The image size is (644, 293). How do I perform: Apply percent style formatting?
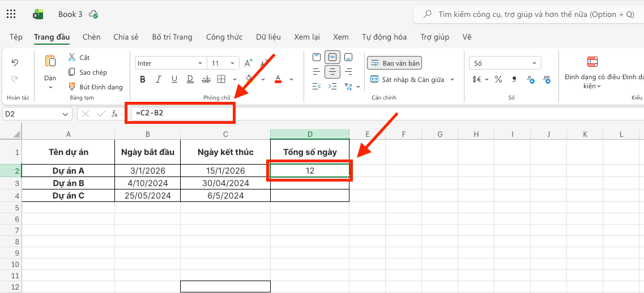(x=498, y=79)
